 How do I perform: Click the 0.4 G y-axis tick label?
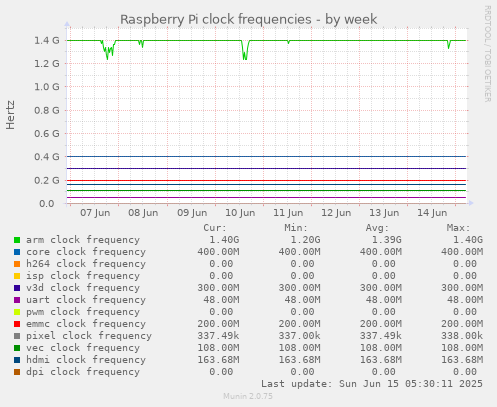tap(47, 157)
